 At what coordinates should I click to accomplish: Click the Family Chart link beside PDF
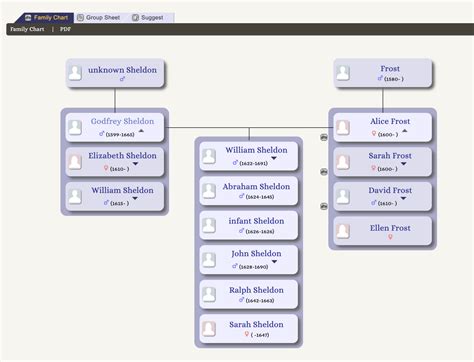(27, 29)
